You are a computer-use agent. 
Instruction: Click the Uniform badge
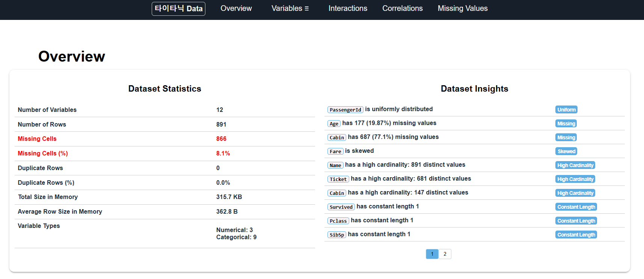[x=566, y=110]
